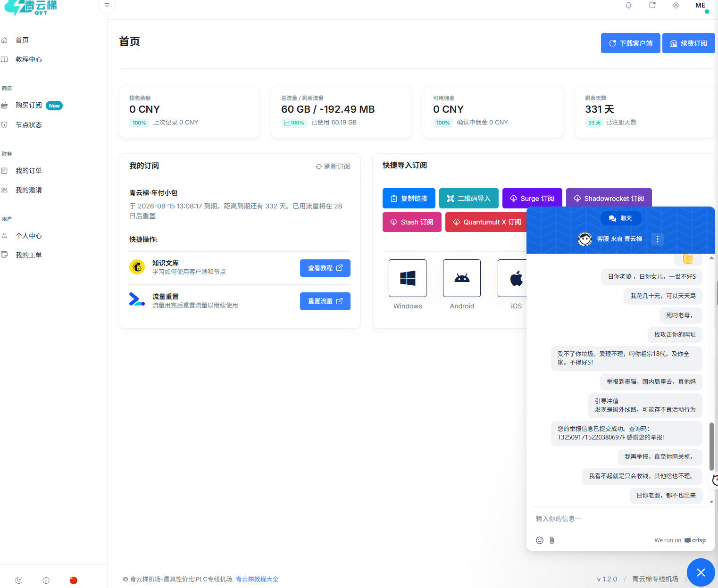Click the 青云梯 QYT logo
Viewport: 718px width, 588px height.
coord(31,8)
